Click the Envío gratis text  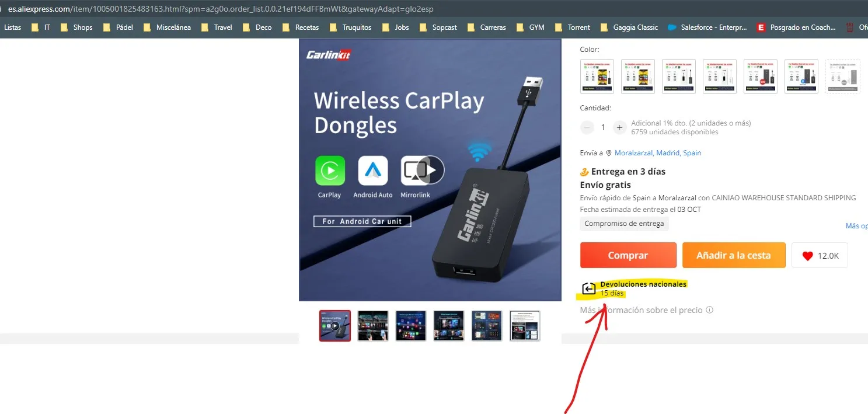pyautogui.click(x=605, y=185)
